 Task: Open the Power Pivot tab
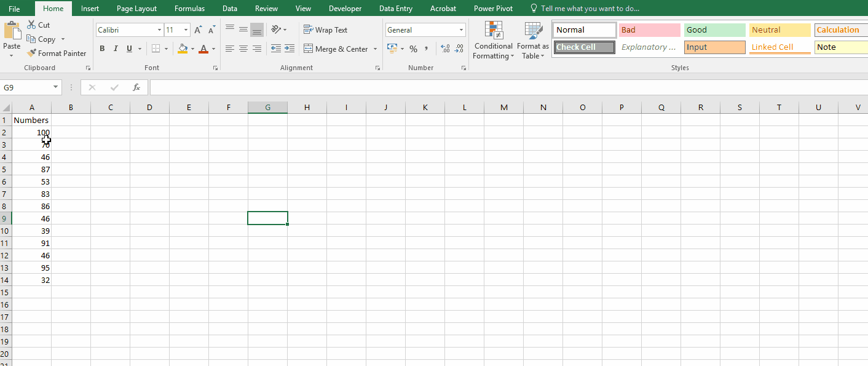493,8
